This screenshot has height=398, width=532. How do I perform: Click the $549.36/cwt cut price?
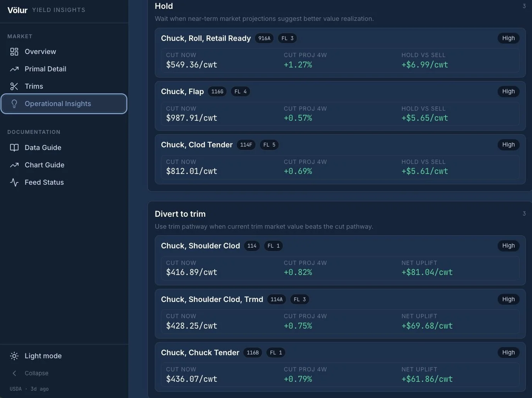(191, 65)
